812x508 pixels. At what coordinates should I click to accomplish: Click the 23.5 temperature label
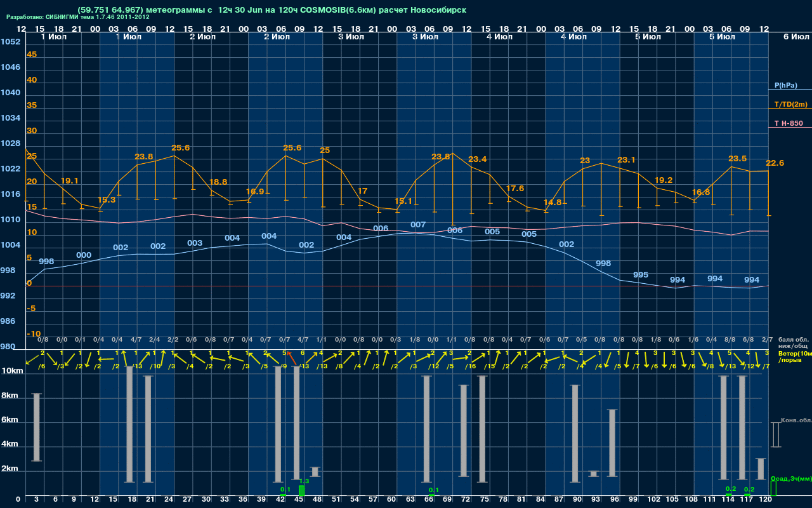[x=738, y=159]
